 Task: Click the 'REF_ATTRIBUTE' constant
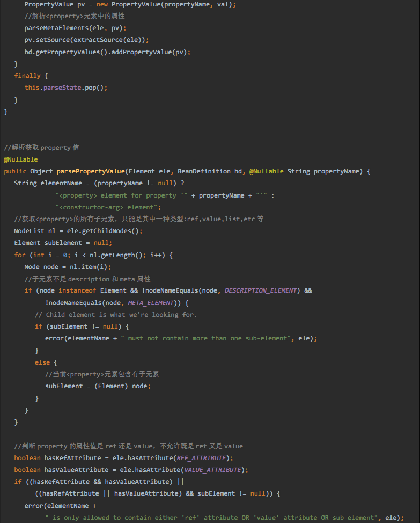point(201,458)
